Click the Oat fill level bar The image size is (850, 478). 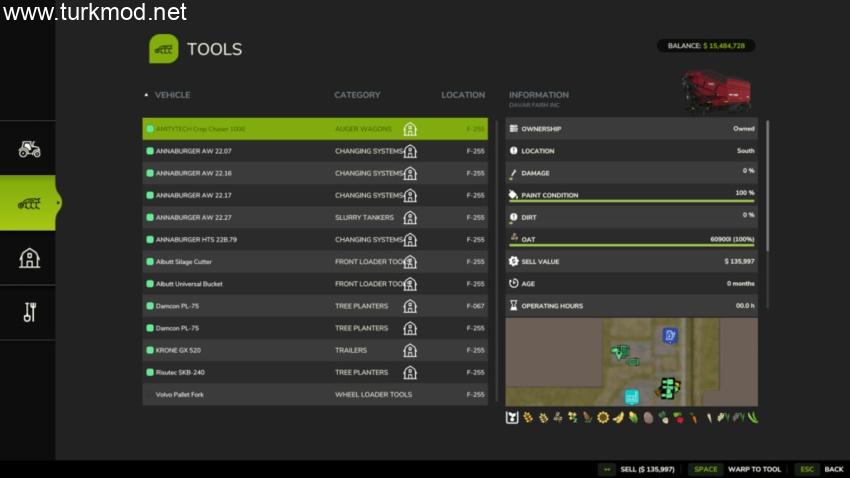coord(632,246)
